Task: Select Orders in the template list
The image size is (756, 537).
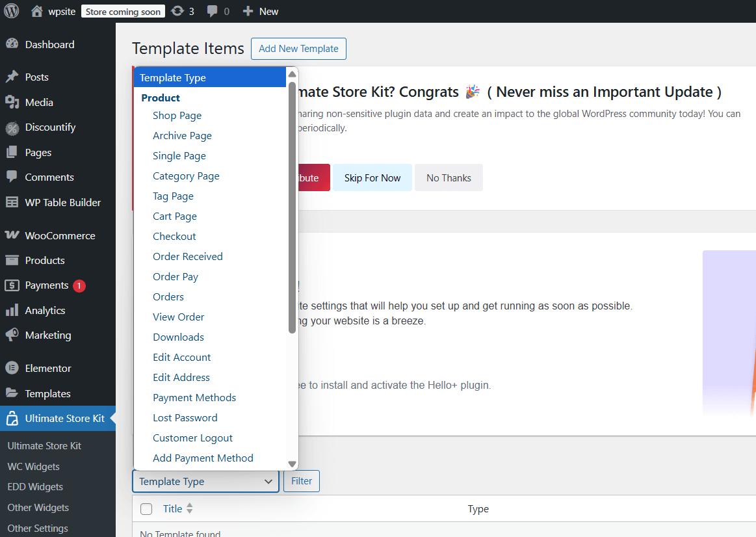Action: click(x=168, y=297)
